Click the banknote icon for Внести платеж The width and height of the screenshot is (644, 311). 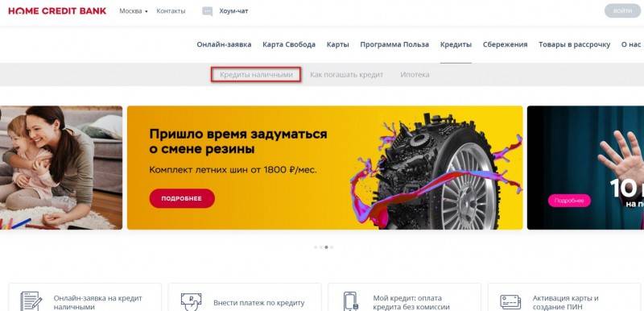pyautogui.click(x=191, y=302)
